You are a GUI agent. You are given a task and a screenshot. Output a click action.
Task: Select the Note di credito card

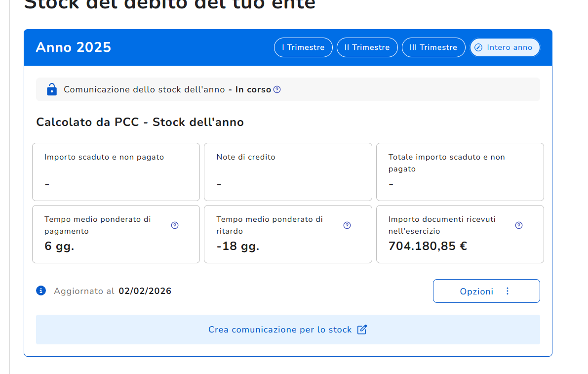pos(288,171)
